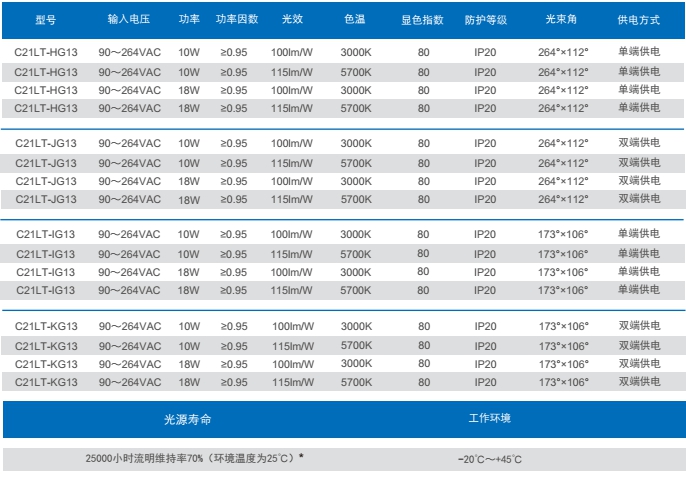Screen dimensions: 686x481
Task: Select 单端供电 in the C21LT-HG13 10W 3000K row
Action: pyautogui.click(x=639, y=52)
